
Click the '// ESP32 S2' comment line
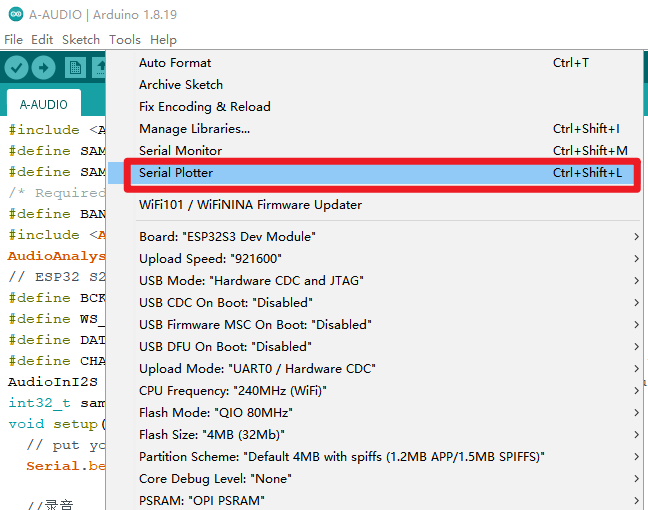click(x=57, y=276)
